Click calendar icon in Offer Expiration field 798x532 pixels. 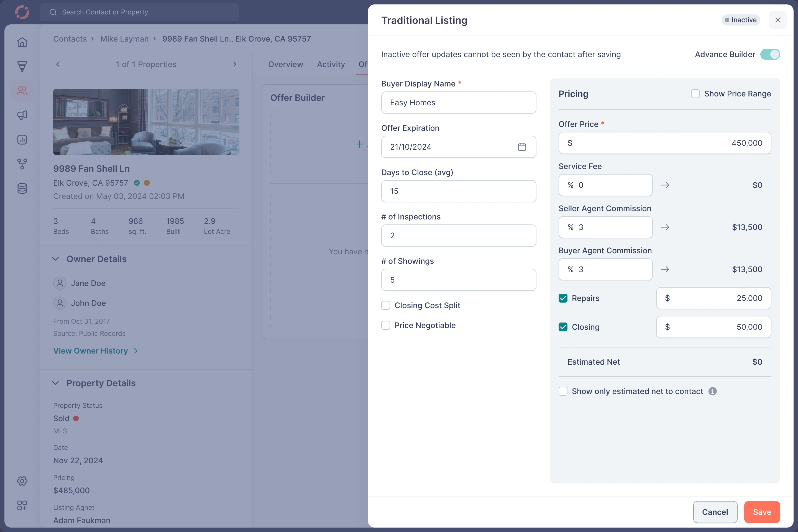pyautogui.click(x=522, y=147)
